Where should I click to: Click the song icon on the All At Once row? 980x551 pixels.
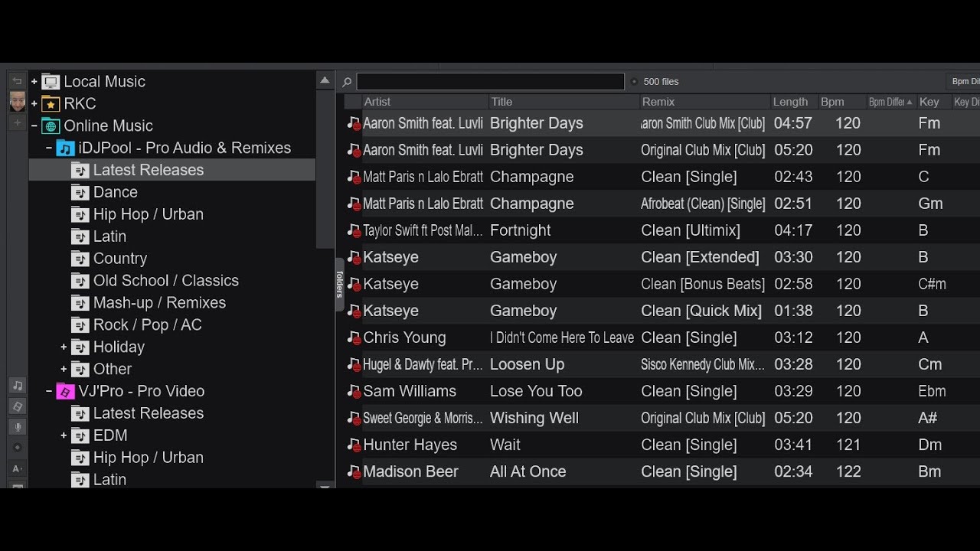pos(353,471)
